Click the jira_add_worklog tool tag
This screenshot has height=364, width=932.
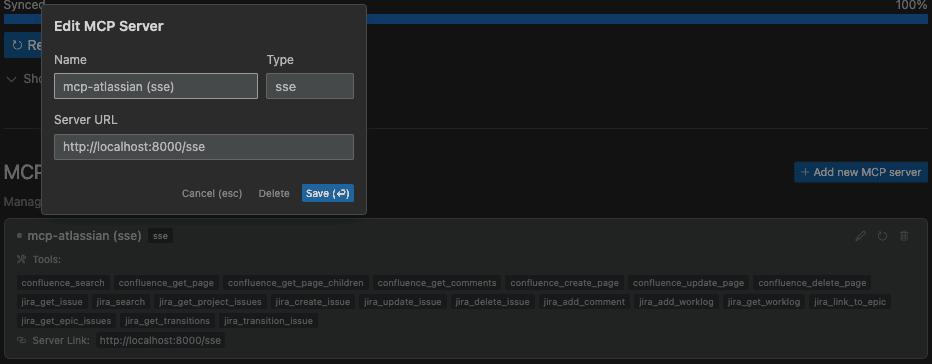pyautogui.click(x=676, y=302)
